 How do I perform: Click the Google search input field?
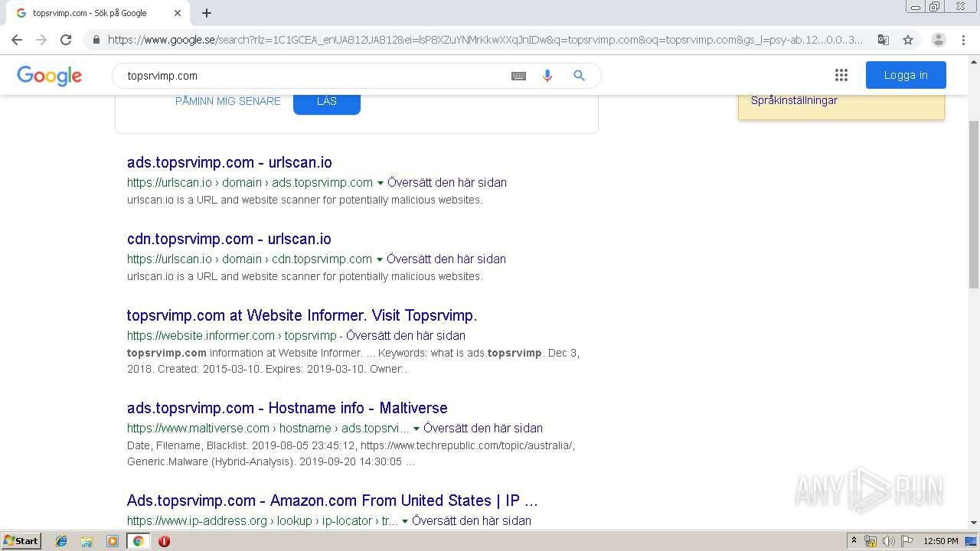point(314,76)
